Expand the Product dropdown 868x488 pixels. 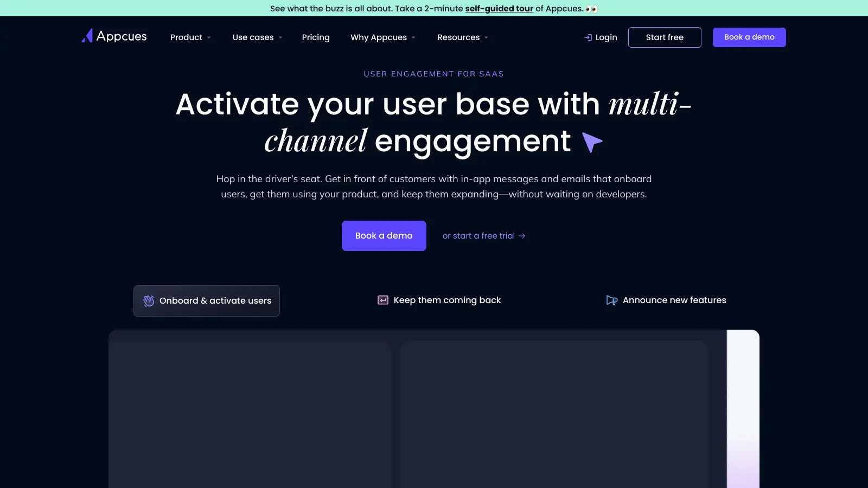[190, 37]
